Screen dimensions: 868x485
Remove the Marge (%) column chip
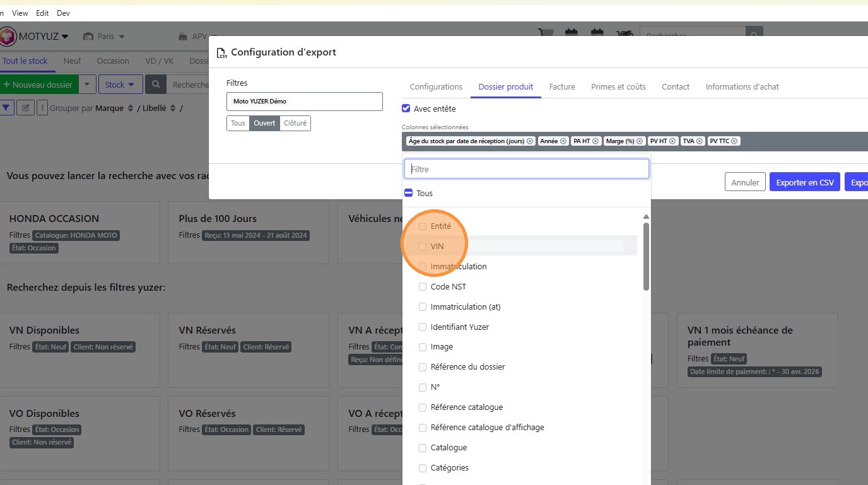point(640,141)
